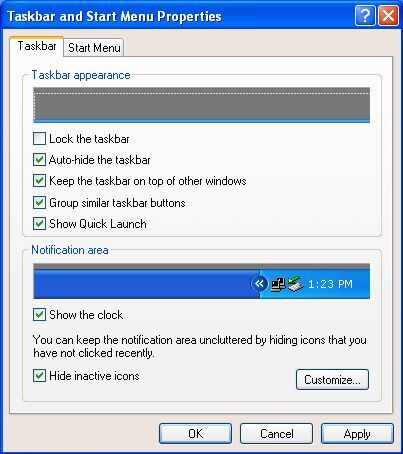Confirm settings with OK button
Viewport: 403px width, 454px height.
click(x=195, y=434)
